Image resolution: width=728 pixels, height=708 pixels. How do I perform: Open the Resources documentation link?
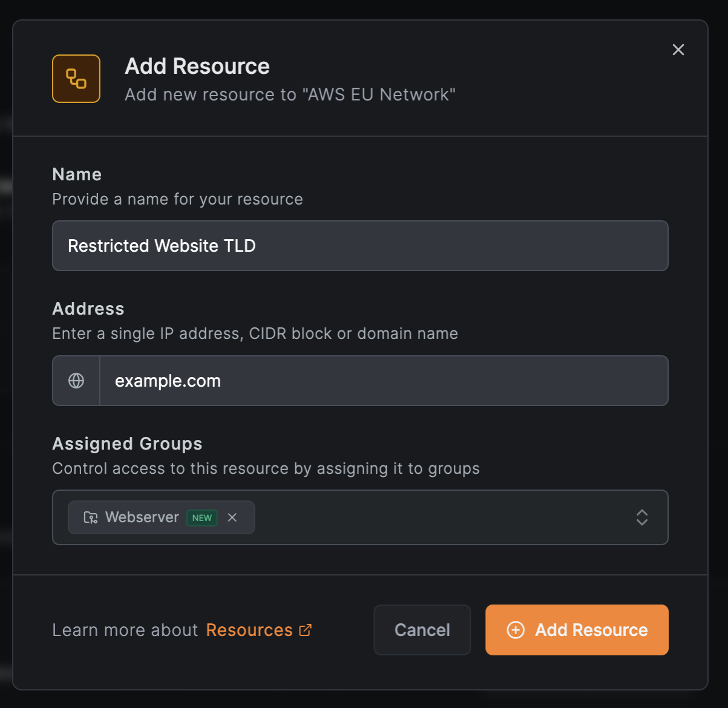pos(249,629)
